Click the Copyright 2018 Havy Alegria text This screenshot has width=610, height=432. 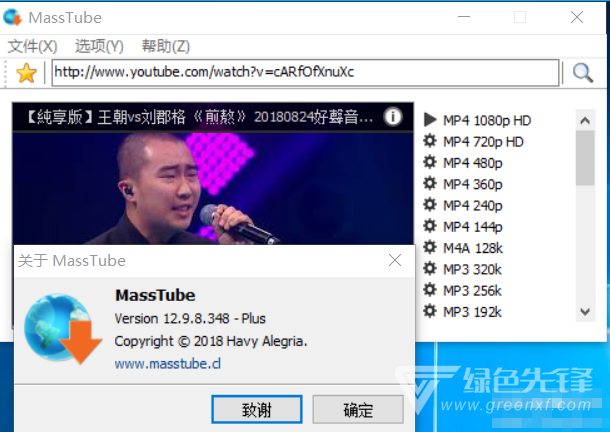click(210, 341)
